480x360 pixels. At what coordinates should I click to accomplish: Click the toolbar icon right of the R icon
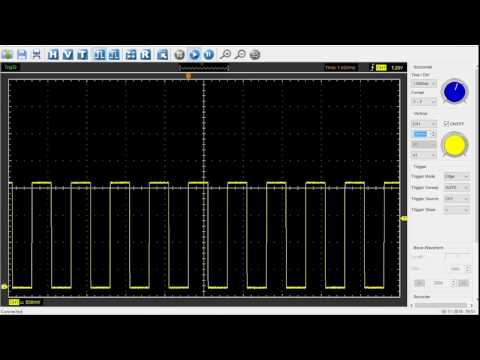162,54
